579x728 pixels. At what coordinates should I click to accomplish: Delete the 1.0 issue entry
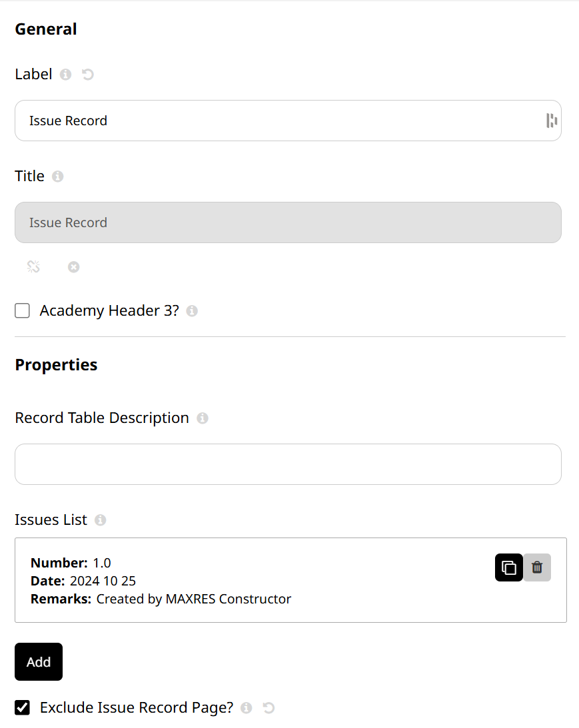point(536,567)
